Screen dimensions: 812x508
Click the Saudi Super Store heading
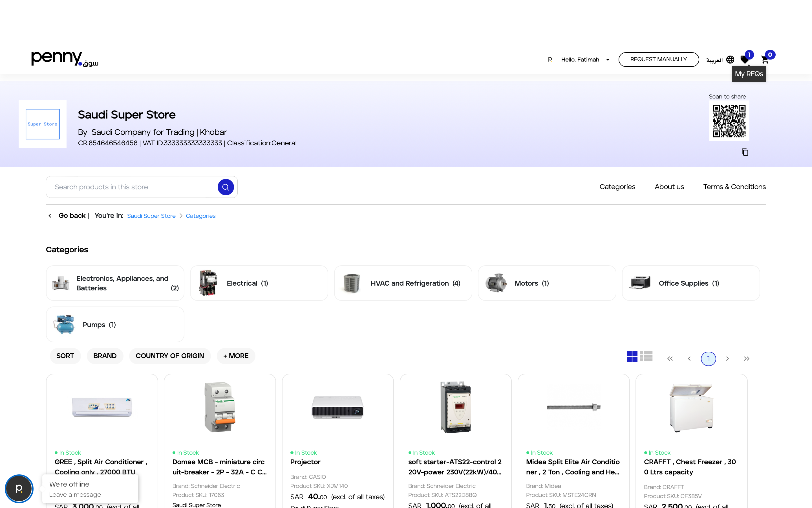tap(127, 115)
